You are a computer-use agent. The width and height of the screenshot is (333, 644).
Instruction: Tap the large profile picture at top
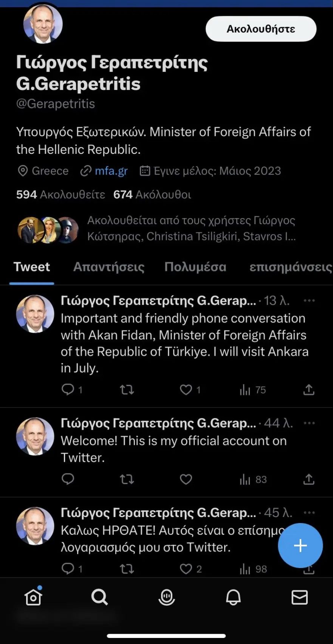(x=43, y=25)
